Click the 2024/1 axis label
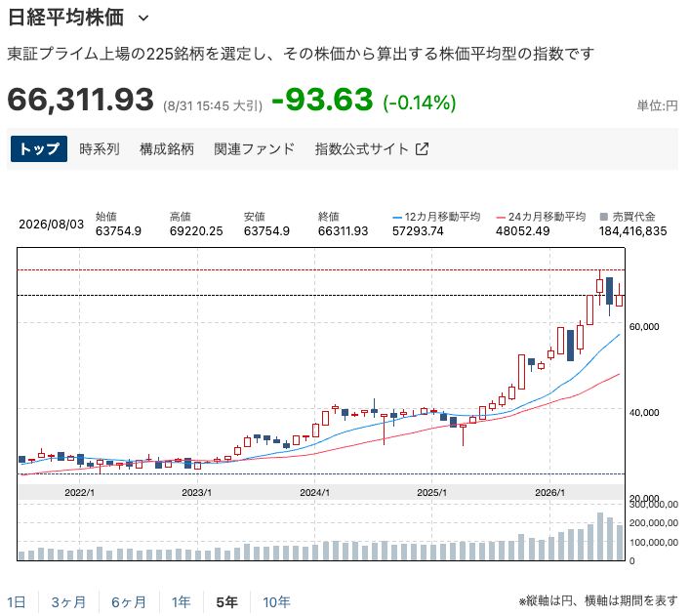The image size is (690, 616). (x=314, y=492)
